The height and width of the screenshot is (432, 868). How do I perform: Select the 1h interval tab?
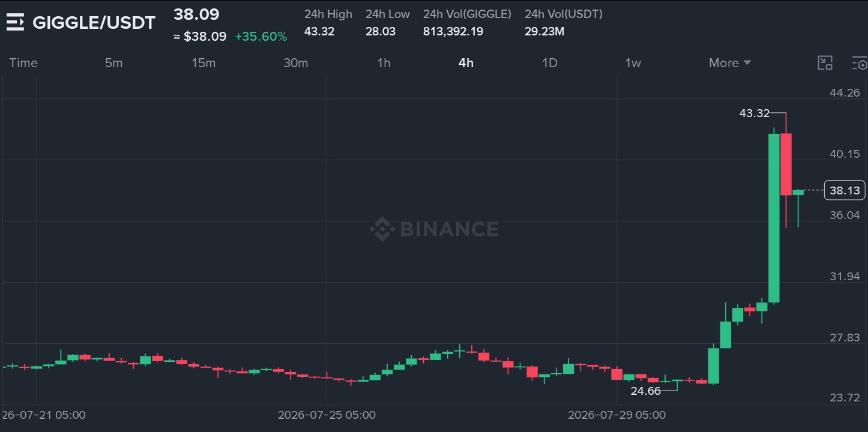(384, 63)
